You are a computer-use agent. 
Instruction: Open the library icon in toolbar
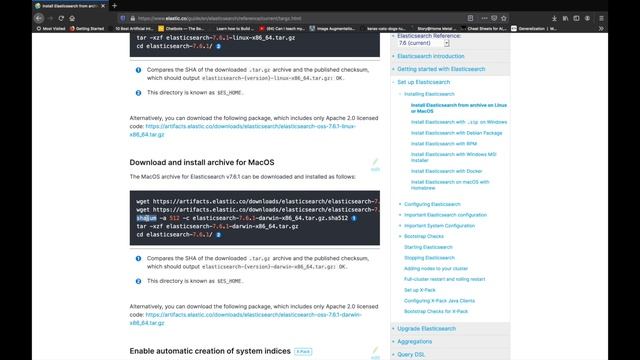[565, 18]
